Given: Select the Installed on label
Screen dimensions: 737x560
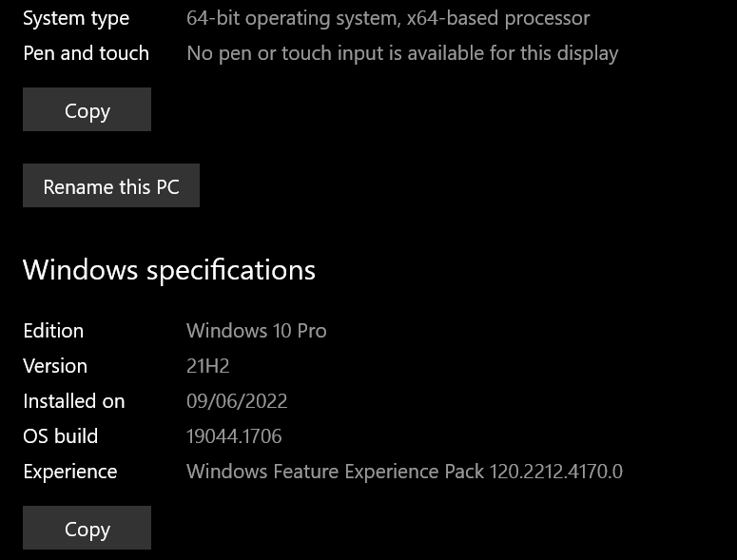Looking at the screenshot, I should tap(74, 401).
